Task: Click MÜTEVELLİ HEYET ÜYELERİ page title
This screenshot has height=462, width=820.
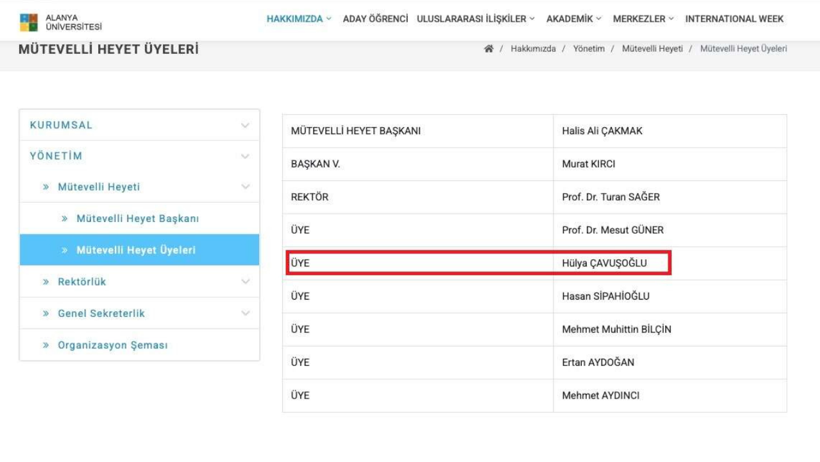Action: coord(109,49)
